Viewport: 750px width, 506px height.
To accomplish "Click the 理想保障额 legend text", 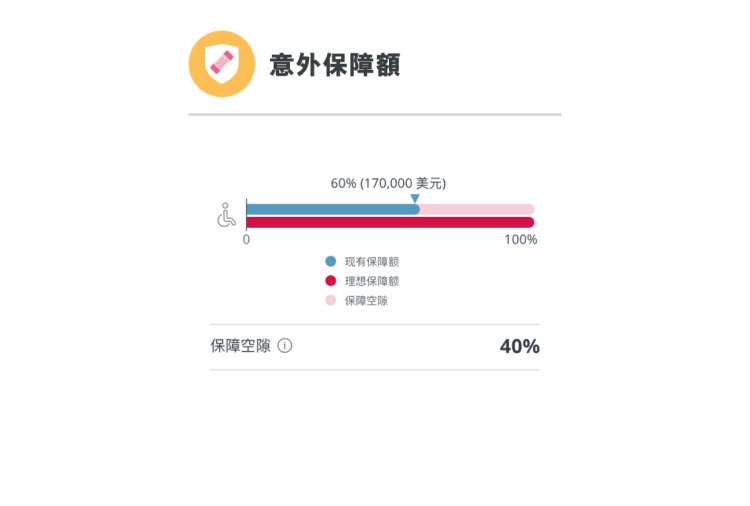I will tap(372, 281).
